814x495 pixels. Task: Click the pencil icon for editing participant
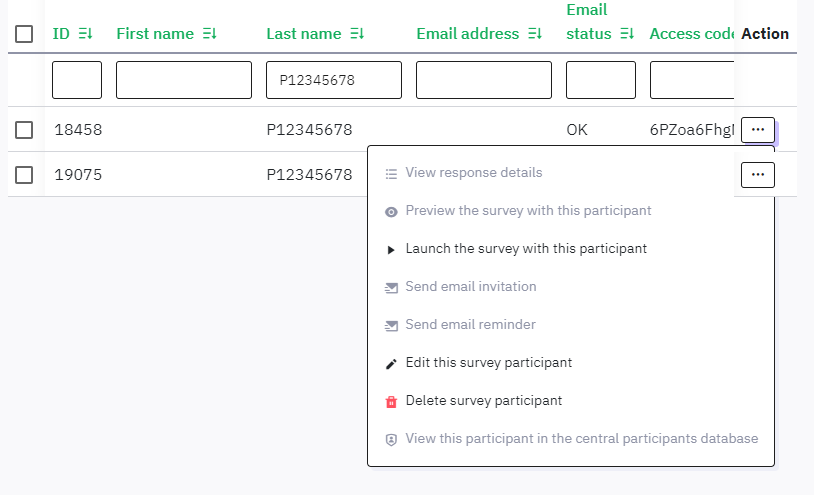coord(391,363)
